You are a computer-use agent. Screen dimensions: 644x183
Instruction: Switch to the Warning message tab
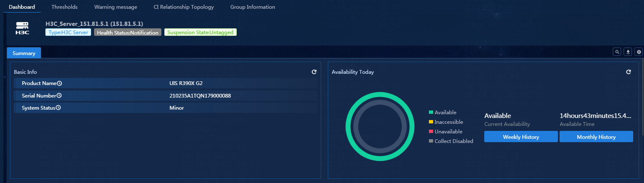tap(115, 7)
